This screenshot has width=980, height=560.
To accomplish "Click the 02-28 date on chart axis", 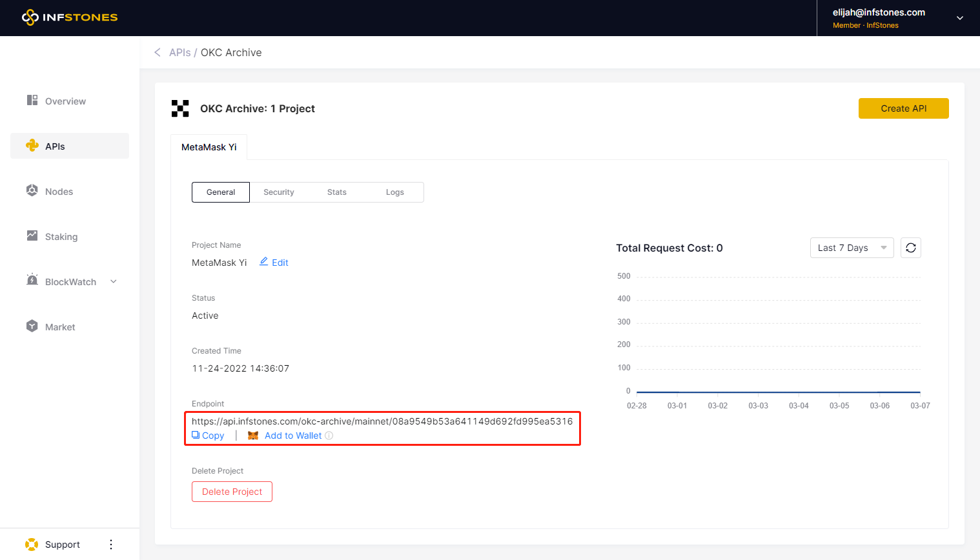I will point(637,406).
